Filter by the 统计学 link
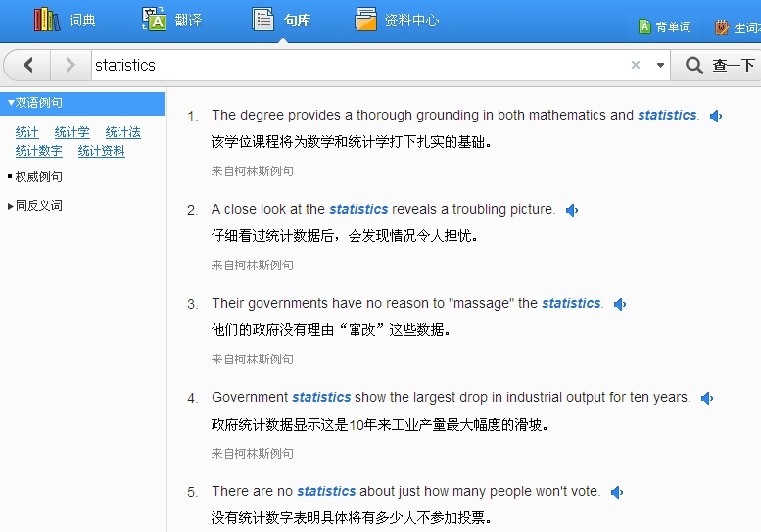Viewport: 761px width, 532px height. tap(71, 132)
